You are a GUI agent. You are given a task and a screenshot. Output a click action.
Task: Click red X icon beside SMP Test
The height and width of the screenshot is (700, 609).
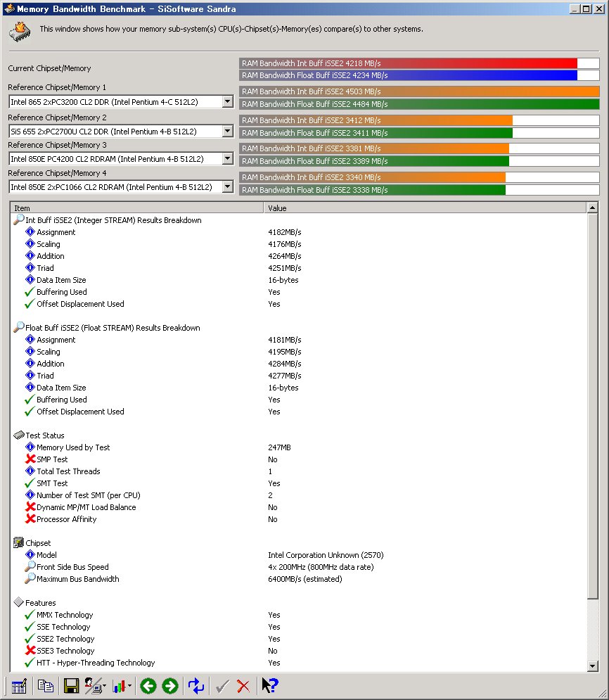(x=30, y=459)
